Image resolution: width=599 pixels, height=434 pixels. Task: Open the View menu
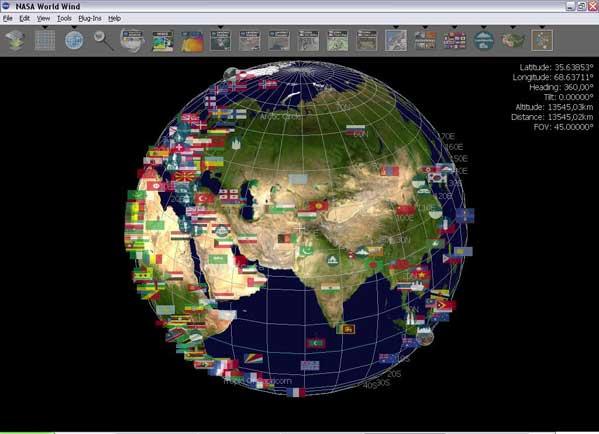click(x=43, y=18)
